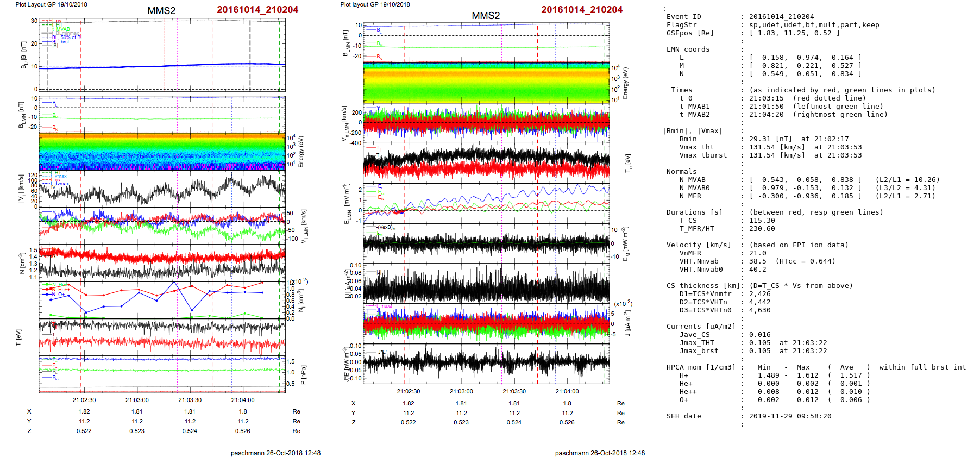Screen dimensions: 980x457
Task: Click the Event ID value in text panel
Action: pyautogui.click(x=781, y=17)
